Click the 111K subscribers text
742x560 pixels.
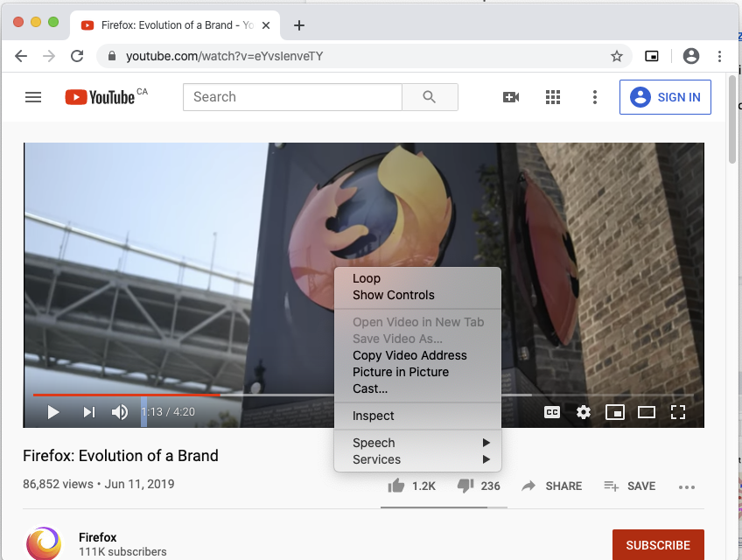pos(122,552)
